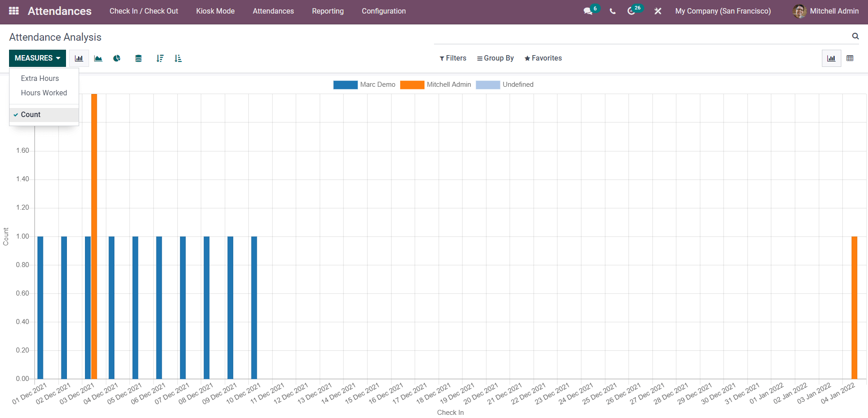Image resolution: width=868 pixels, height=418 pixels.
Task: Select Hours Worked measure
Action: (44, 93)
